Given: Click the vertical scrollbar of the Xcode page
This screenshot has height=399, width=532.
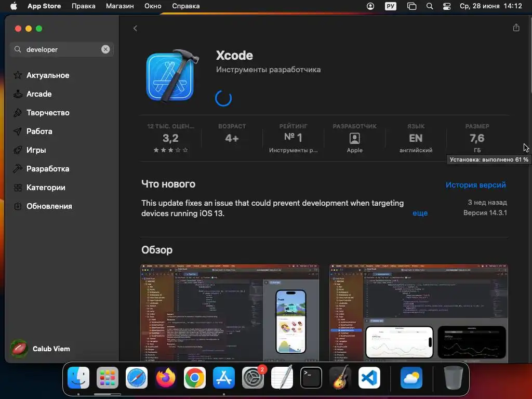Looking at the screenshot, I should 530,54.
